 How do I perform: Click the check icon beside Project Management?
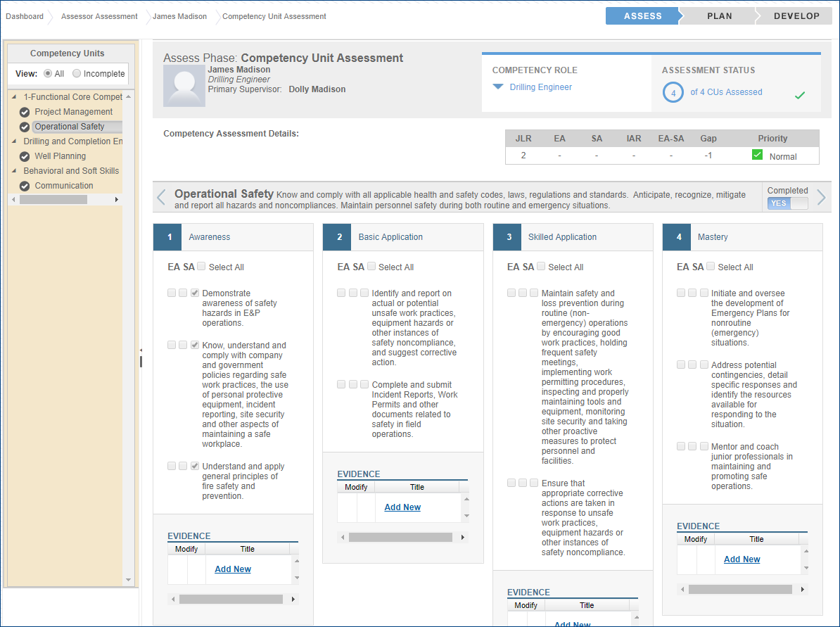click(25, 112)
